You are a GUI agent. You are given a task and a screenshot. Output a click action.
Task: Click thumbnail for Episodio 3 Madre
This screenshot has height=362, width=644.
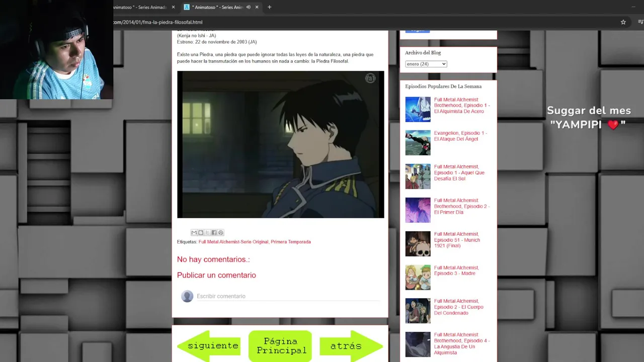(x=418, y=278)
